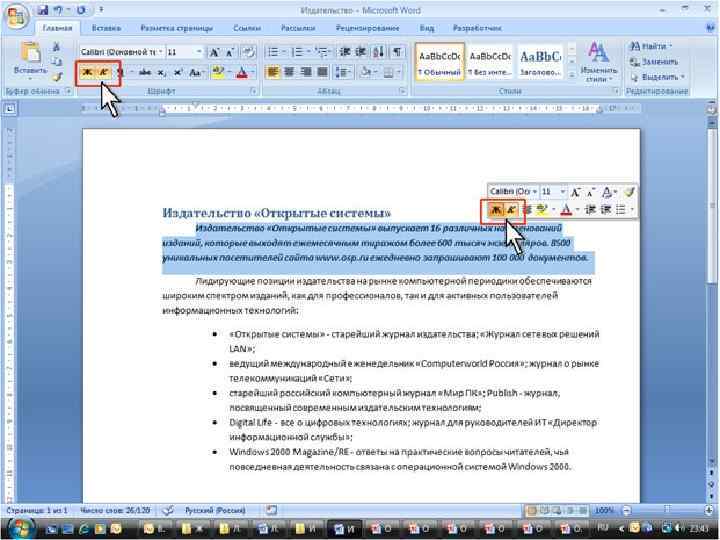The height and width of the screenshot is (540, 720).
Task: Justify text using the ribbon icon
Action: [x=322, y=72]
